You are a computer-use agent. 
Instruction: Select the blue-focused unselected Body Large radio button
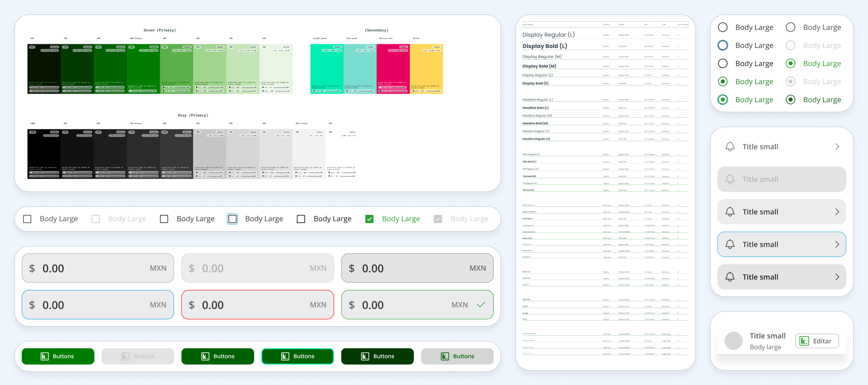tap(723, 45)
